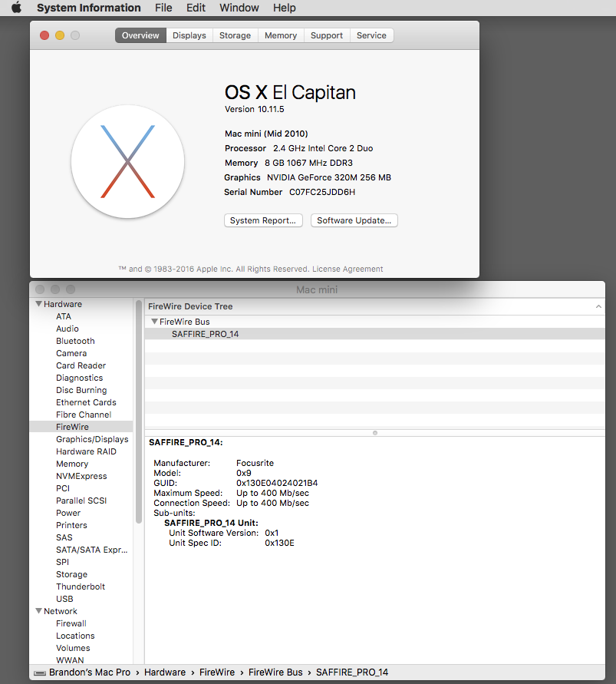This screenshot has width=616, height=684.
Task: Select Camera in the sidebar
Action: click(x=71, y=353)
